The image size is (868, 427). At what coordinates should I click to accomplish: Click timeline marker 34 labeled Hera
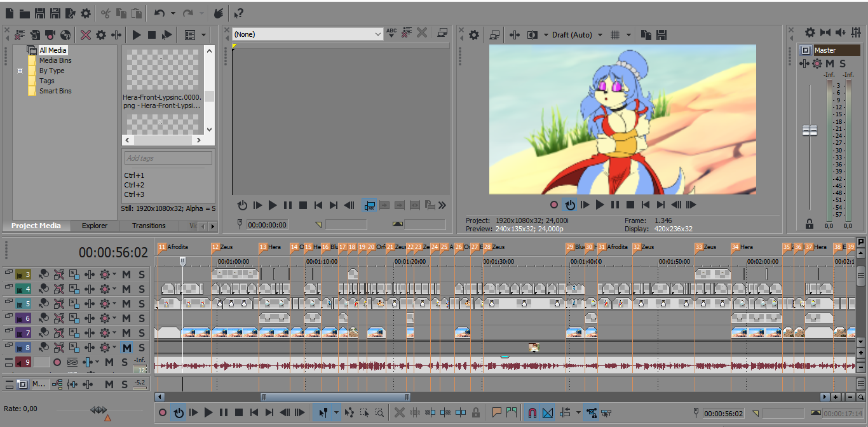coord(735,247)
